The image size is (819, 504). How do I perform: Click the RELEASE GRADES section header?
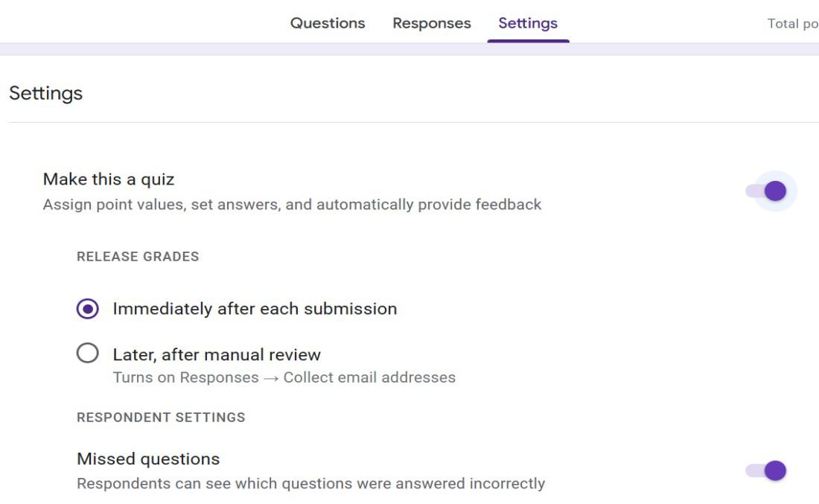pyautogui.click(x=138, y=257)
